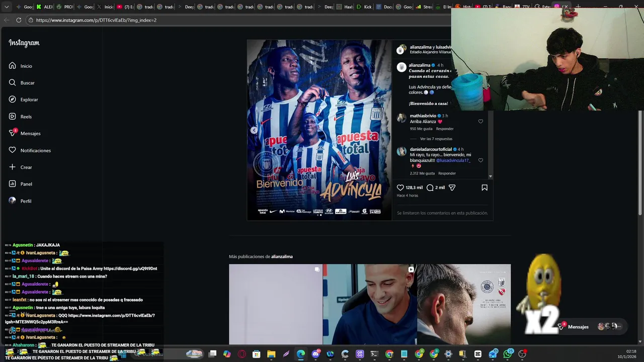Click the Instagram logo

tap(24, 43)
